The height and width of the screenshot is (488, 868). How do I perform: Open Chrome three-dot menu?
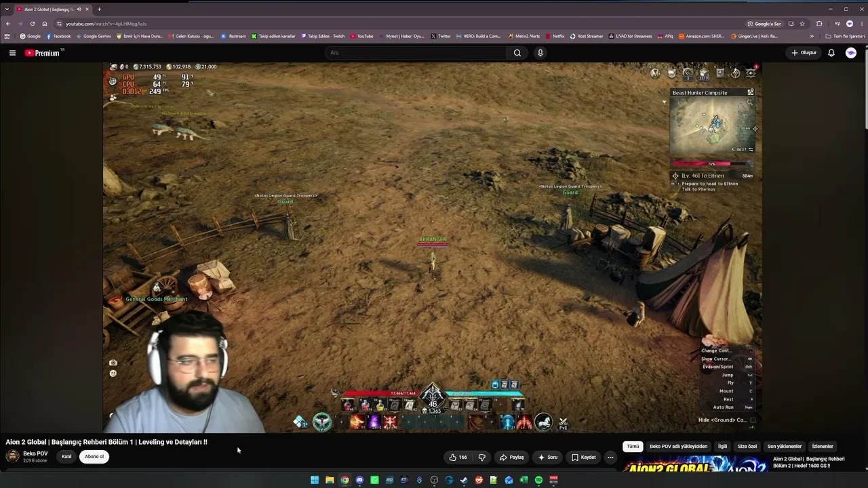(x=861, y=24)
